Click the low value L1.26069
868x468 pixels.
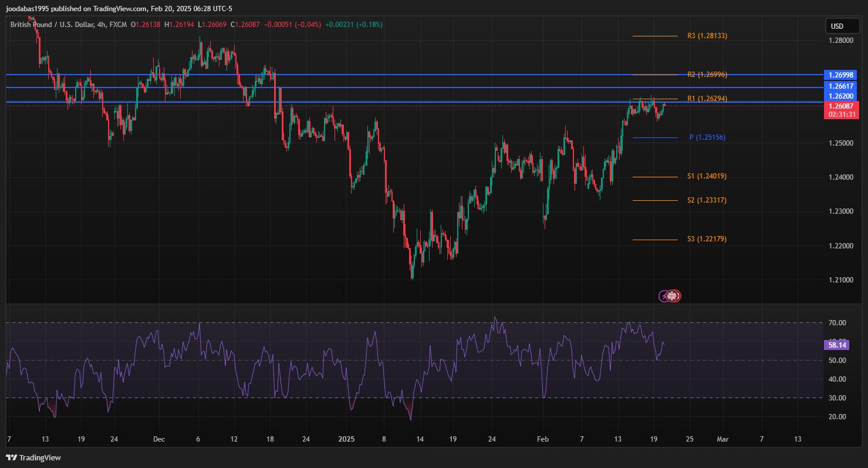[212, 25]
